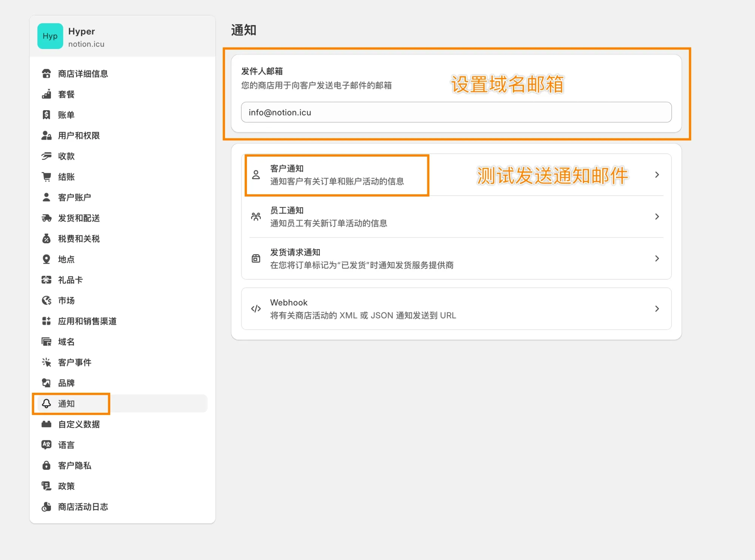Image resolution: width=755 pixels, height=560 pixels.
Task: Select 通知 in the sidebar menu
Action: pos(66,403)
